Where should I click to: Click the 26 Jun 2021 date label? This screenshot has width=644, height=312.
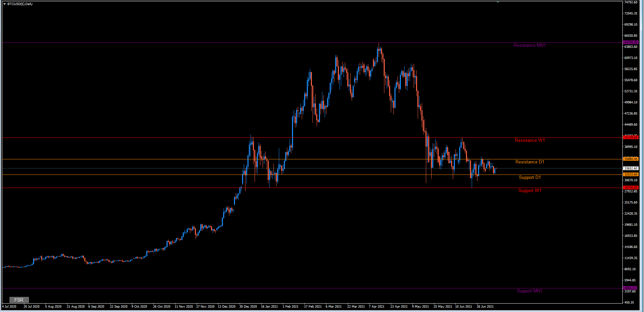[x=485, y=307]
